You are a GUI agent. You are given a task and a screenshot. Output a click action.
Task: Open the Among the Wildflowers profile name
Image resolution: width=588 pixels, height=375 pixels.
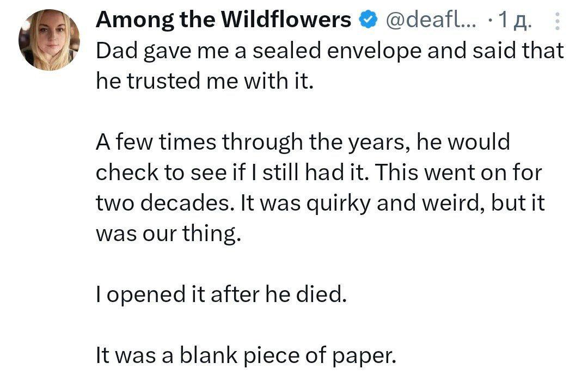point(223,20)
